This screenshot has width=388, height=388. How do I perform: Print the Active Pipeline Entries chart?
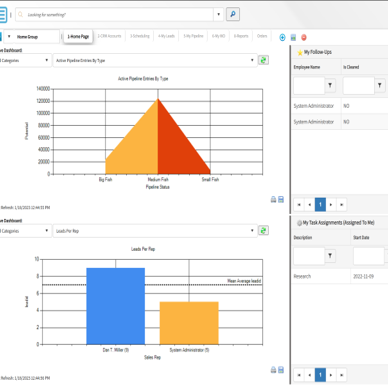[x=273, y=199]
